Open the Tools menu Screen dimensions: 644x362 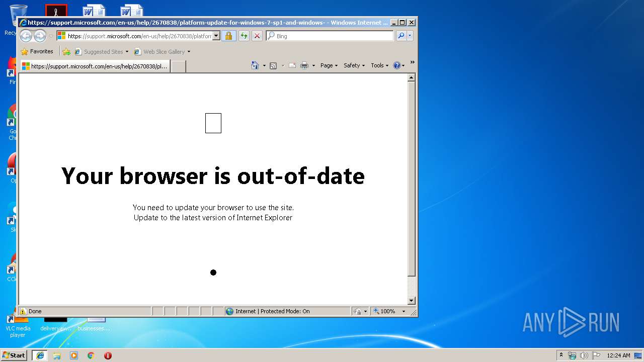point(379,65)
